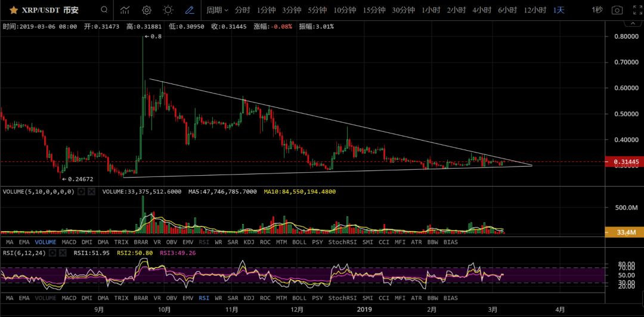Click the favorite star next to XRP/USDT
This screenshot has height=317, width=644.
click(x=14, y=10)
